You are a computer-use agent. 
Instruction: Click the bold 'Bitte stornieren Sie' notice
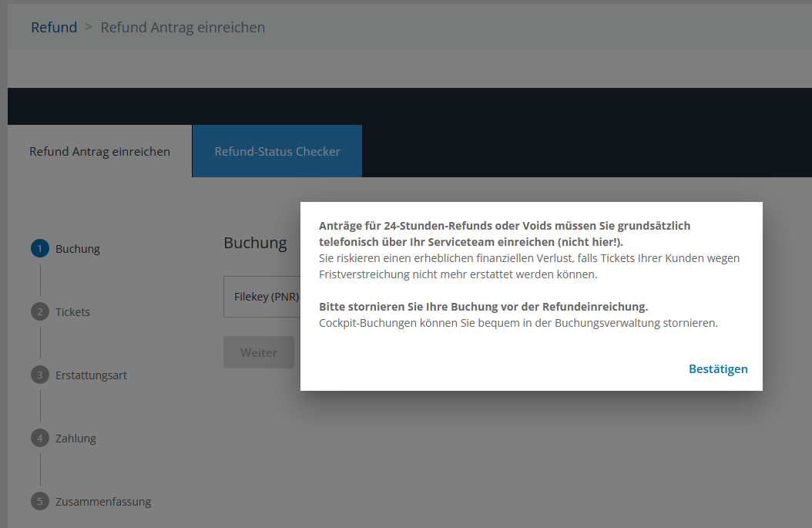[483, 306]
